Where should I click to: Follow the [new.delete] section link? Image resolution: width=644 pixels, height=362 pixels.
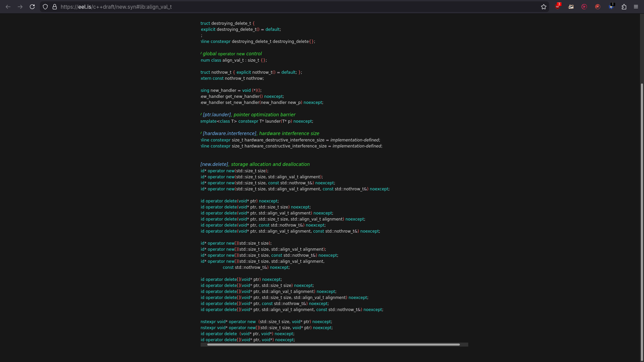pos(214,164)
